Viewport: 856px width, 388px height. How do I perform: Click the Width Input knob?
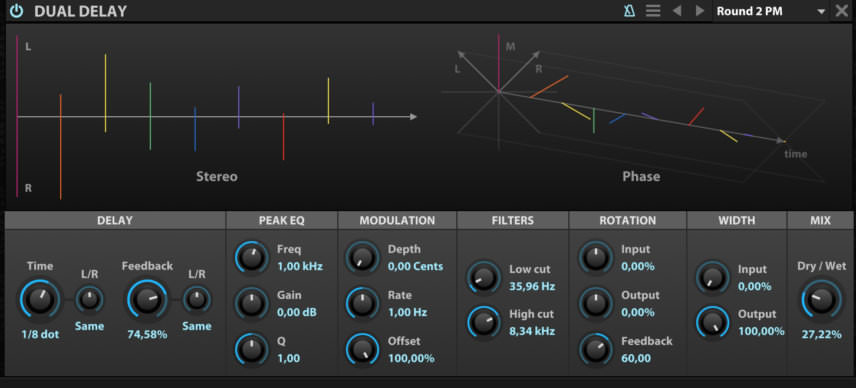pyautogui.click(x=713, y=277)
